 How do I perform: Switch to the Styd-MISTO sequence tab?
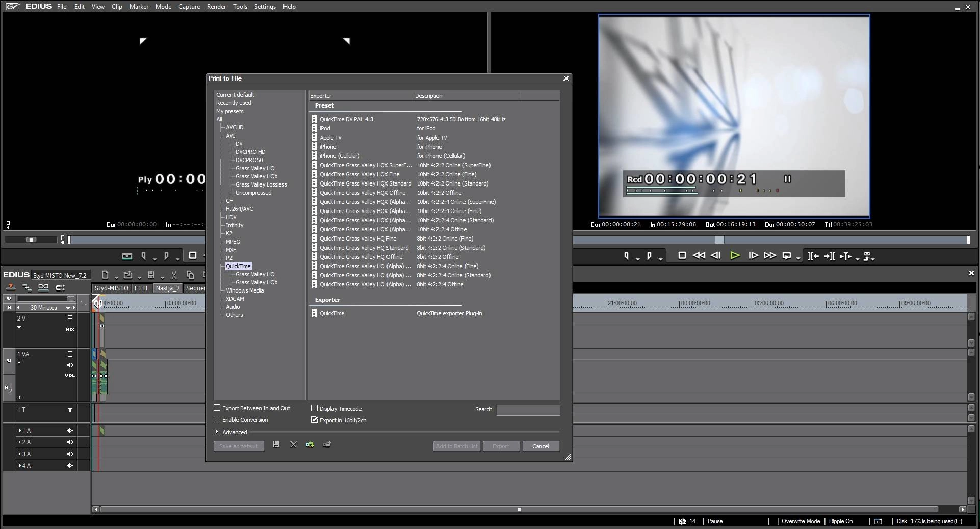point(111,288)
